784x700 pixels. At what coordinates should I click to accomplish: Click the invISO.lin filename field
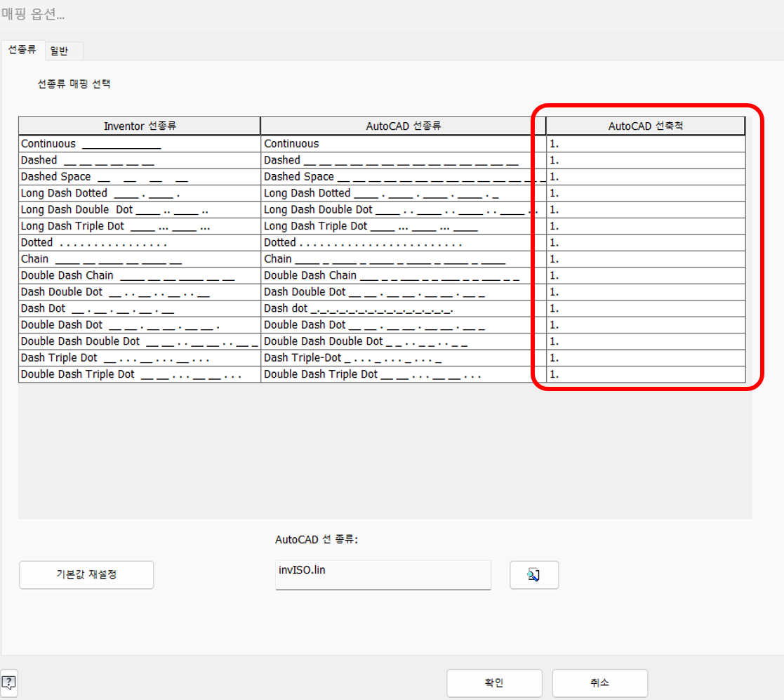(383, 575)
